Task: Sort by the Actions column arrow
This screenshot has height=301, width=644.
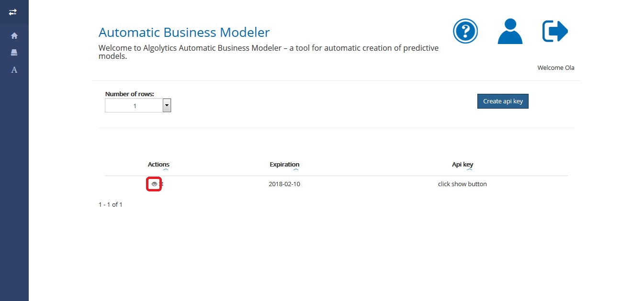Action: [x=165, y=169]
